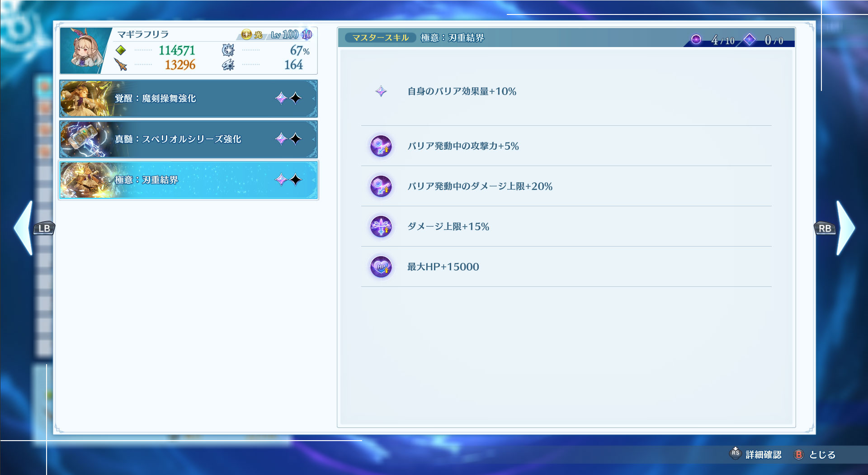Click the sparkle icon beside 自身のバリア効果量+10%
The image size is (868, 475).
click(381, 91)
